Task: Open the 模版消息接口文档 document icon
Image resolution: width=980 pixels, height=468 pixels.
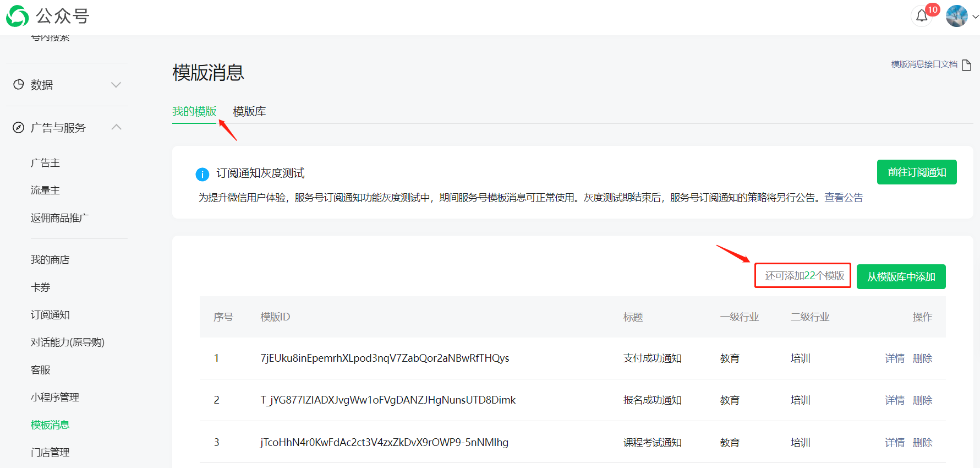Action: [966, 65]
